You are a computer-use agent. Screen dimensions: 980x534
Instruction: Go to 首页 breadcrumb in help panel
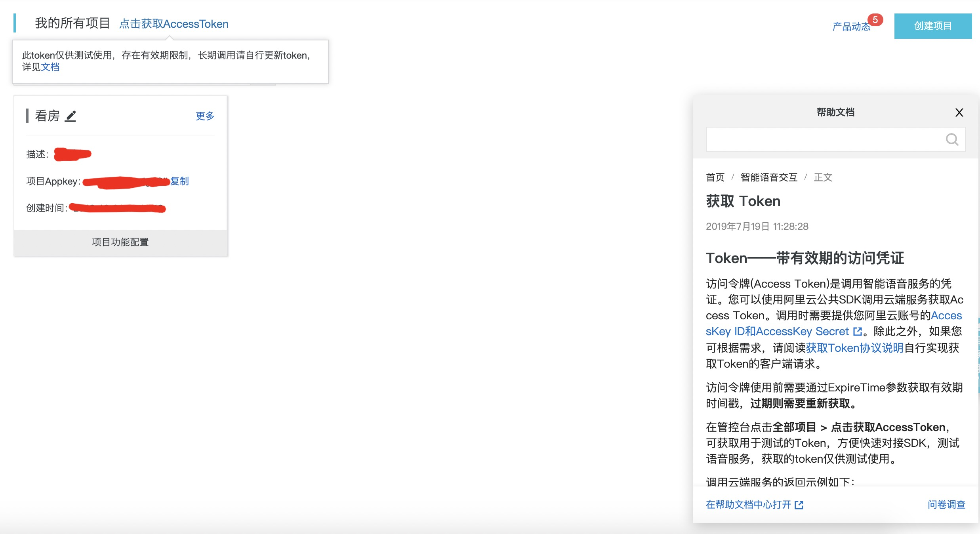(x=715, y=177)
